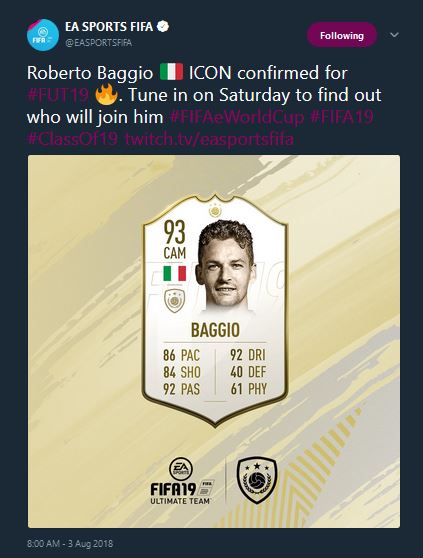Viewport: 423px width, 558px height.
Task: Click the 93 CAM rating on the card
Action: [x=175, y=240]
